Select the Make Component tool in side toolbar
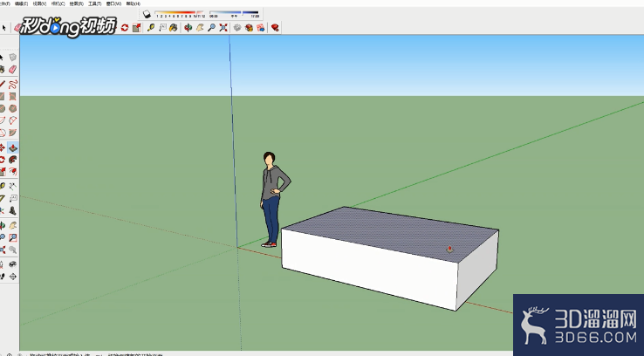Viewport: 644px width, 356px height. (13, 58)
